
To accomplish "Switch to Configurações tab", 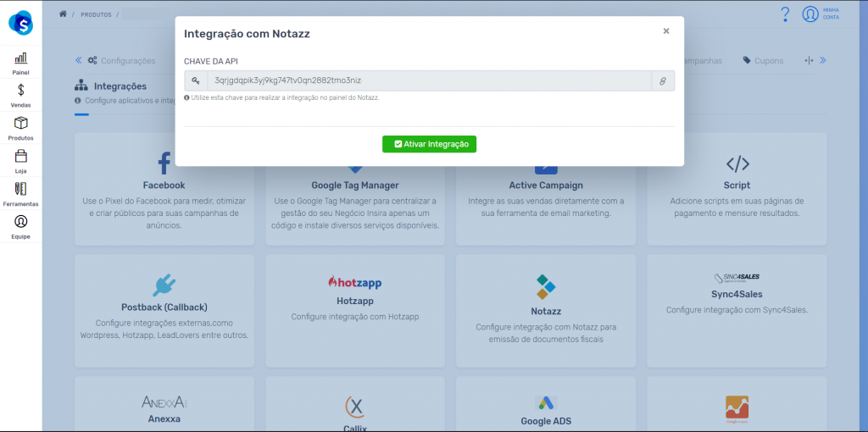I will pyautogui.click(x=121, y=61).
